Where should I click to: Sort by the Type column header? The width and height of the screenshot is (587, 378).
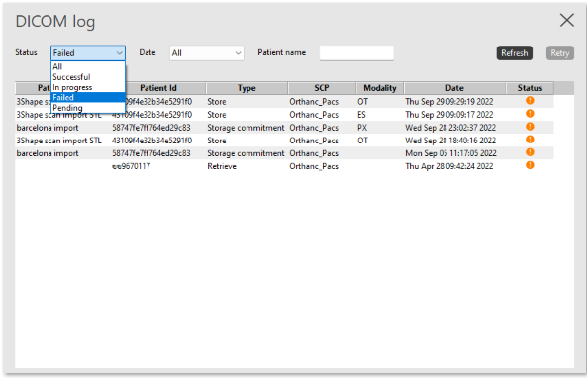pyautogui.click(x=247, y=88)
